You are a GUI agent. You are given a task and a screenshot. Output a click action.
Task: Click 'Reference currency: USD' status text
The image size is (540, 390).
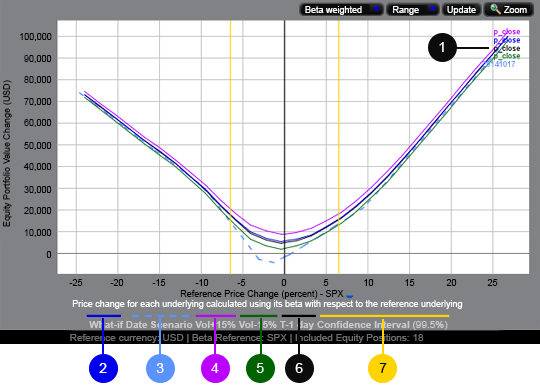coord(127,338)
